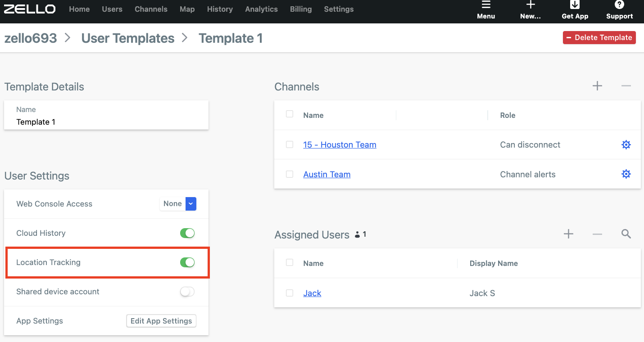Toggle Location Tracking switch
Screen dimensions: 644x342
(x=187, y=262)
